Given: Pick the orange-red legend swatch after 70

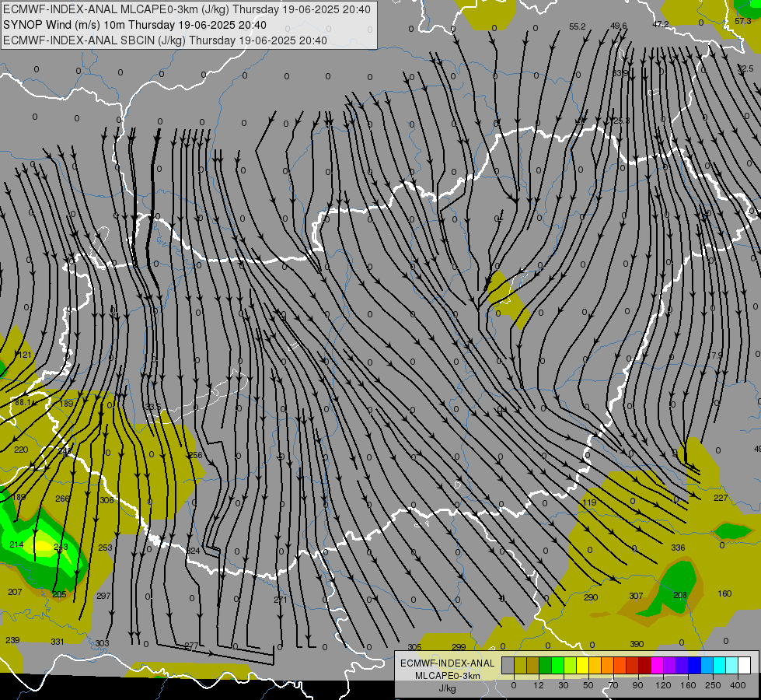Looking at the screenshot, I should click(620, 666).
